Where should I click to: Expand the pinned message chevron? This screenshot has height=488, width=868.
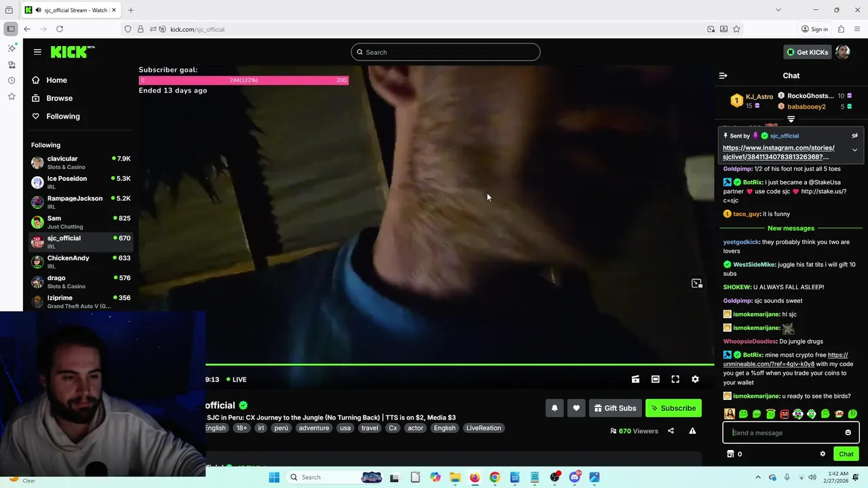point(854,150)
